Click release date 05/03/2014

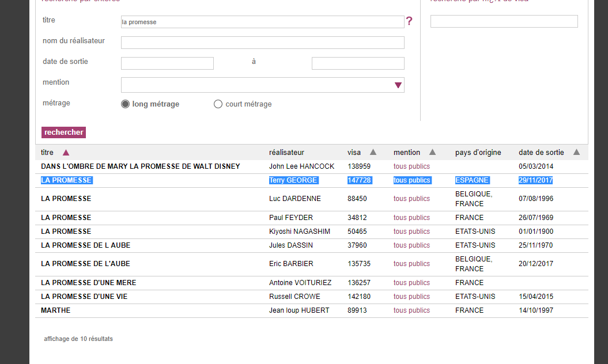click(x=536, y=166)
